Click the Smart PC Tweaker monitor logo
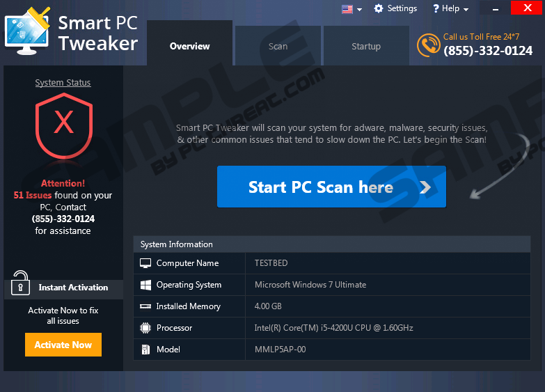The height and width of the screenshot is (392, 545). (x=28, y=31)
